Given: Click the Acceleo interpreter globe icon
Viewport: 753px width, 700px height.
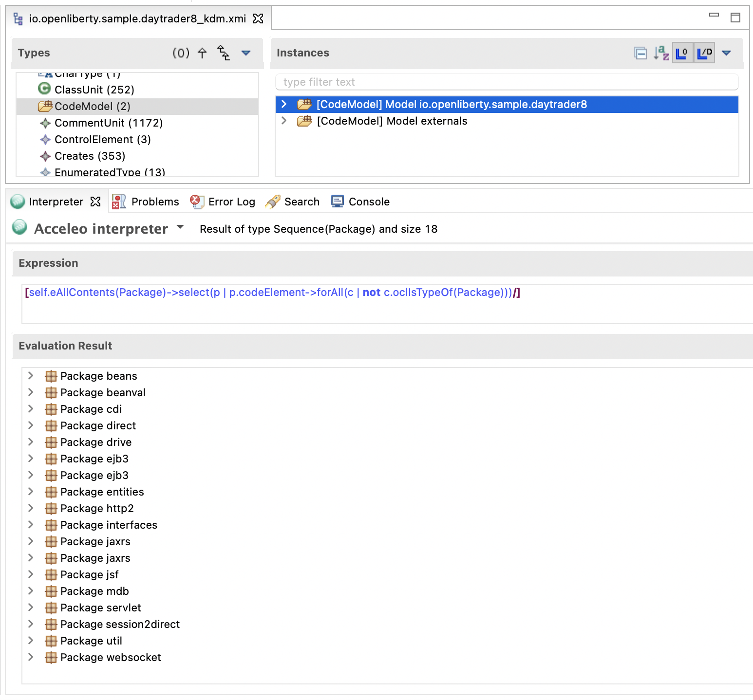Looking at the screenshot, I should [x=19, y=227].
